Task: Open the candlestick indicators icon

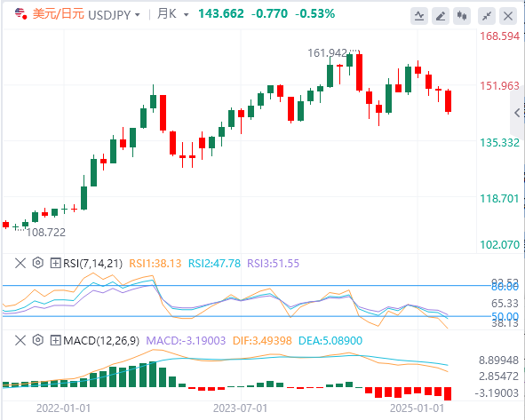Action: [462, 16]
